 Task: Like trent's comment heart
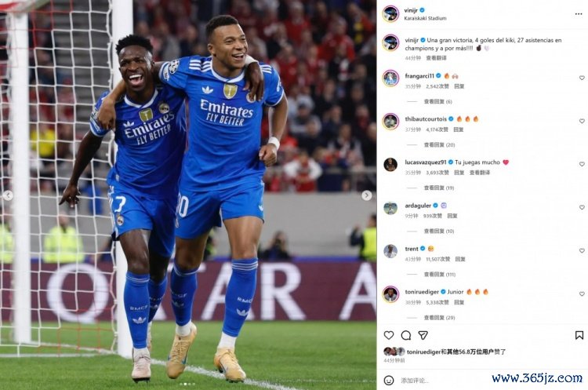coord(582,250)
